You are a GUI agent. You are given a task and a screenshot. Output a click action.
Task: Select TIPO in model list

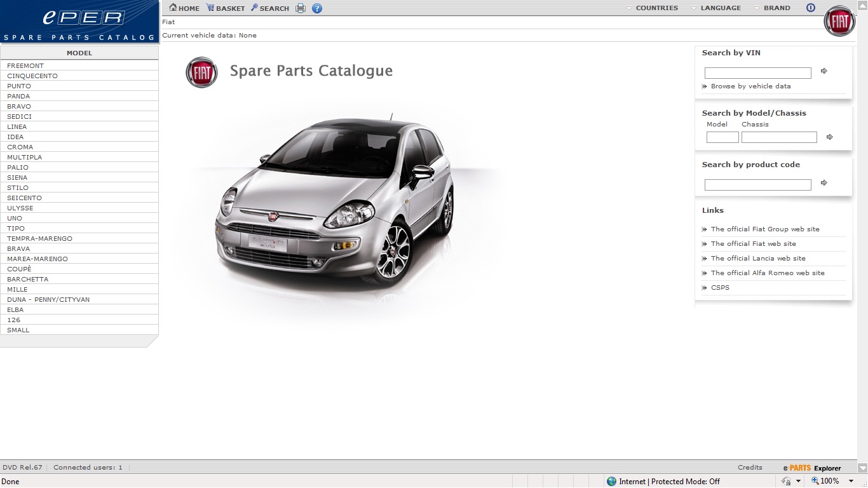click(79, 228)
